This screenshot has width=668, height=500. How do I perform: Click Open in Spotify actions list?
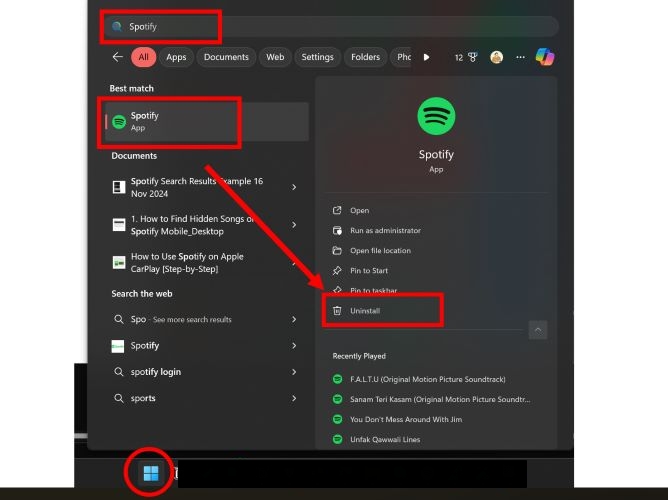(x=360, y=210)
